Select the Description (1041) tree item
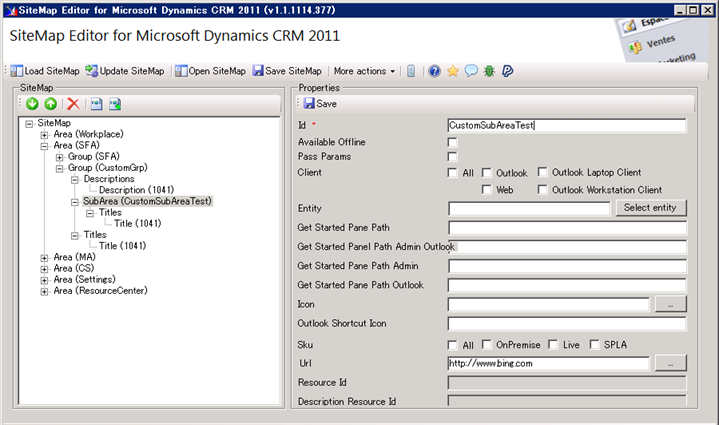 [x=136, y=190]
